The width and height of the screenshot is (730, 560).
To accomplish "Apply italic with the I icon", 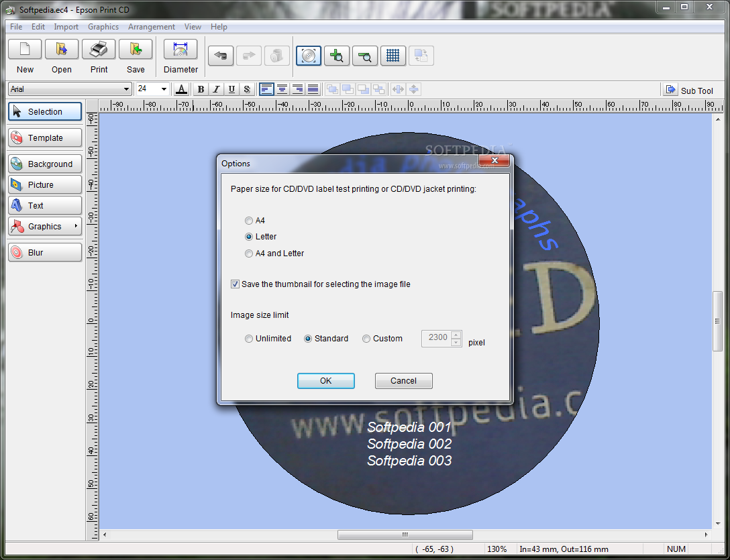I will (x=216, y=89).
